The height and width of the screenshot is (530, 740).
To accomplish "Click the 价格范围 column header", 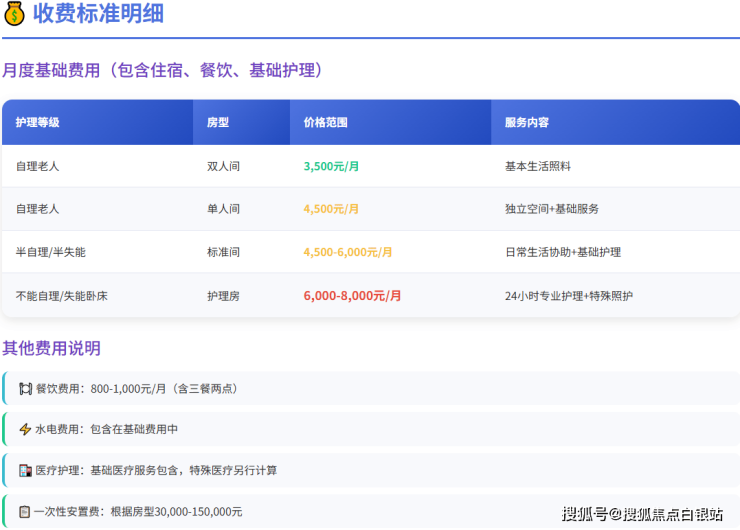I will 326,122.
